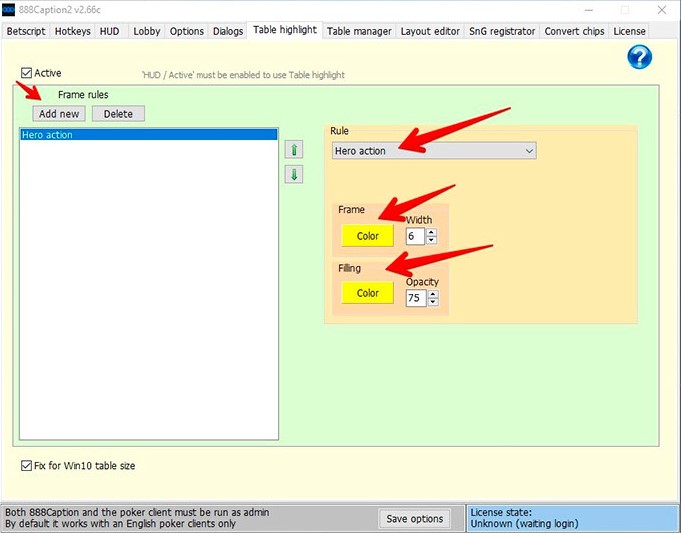
Task: Open the yellow Filling Color swatch
Action: (367, 293)
